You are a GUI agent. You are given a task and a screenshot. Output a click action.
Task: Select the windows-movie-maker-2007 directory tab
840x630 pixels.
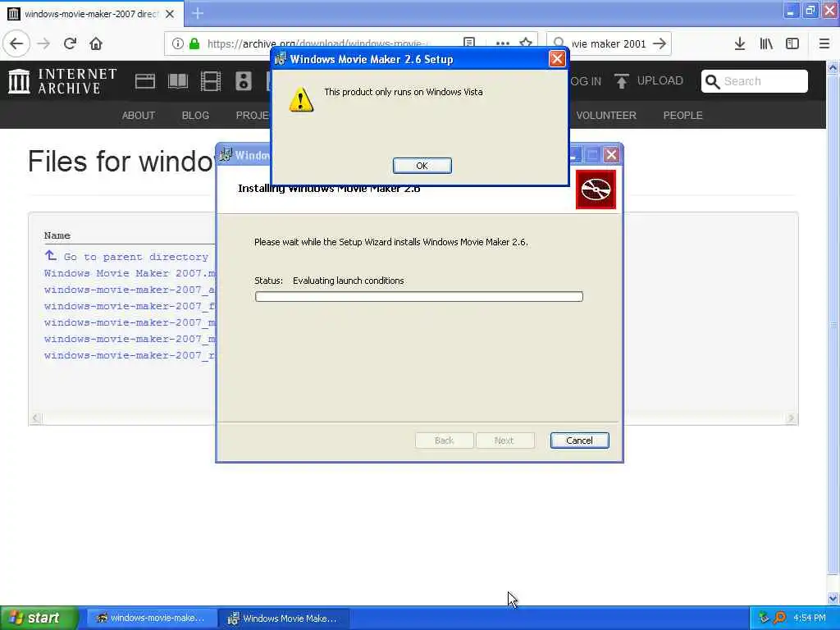tap(92, 14)
